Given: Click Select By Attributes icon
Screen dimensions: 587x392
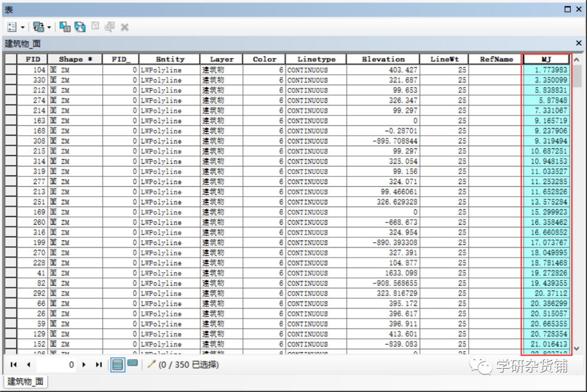Looking at the screenshot, I should point(65,27).
